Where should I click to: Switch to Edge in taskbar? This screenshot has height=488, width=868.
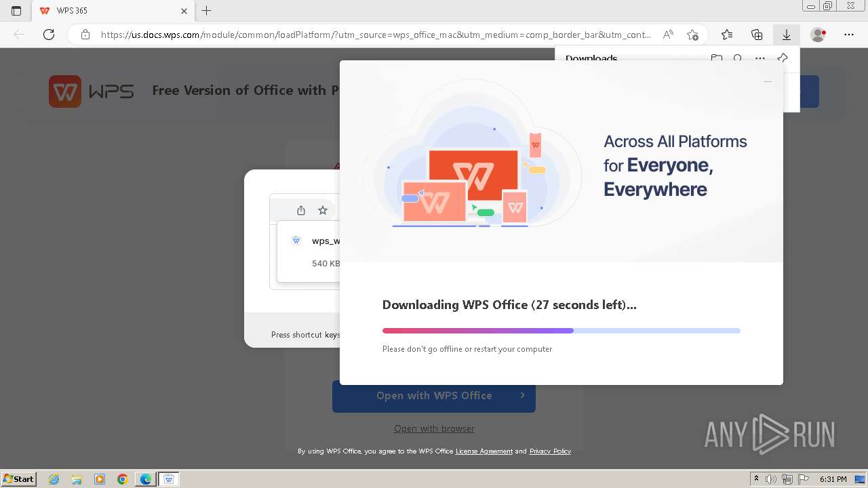[x=146, y=479]
